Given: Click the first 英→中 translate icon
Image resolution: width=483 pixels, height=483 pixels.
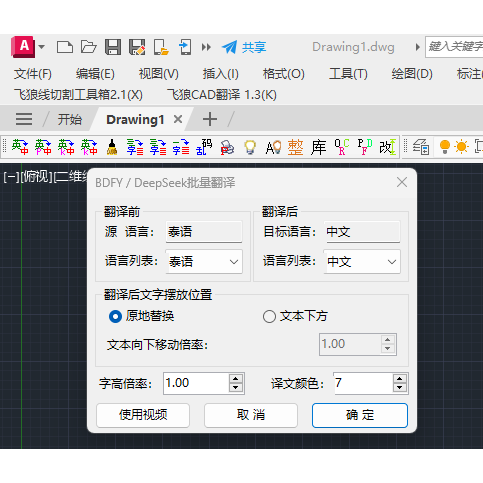Looking at the screenshot, I should pyautogui.click(x=20, y=147).
